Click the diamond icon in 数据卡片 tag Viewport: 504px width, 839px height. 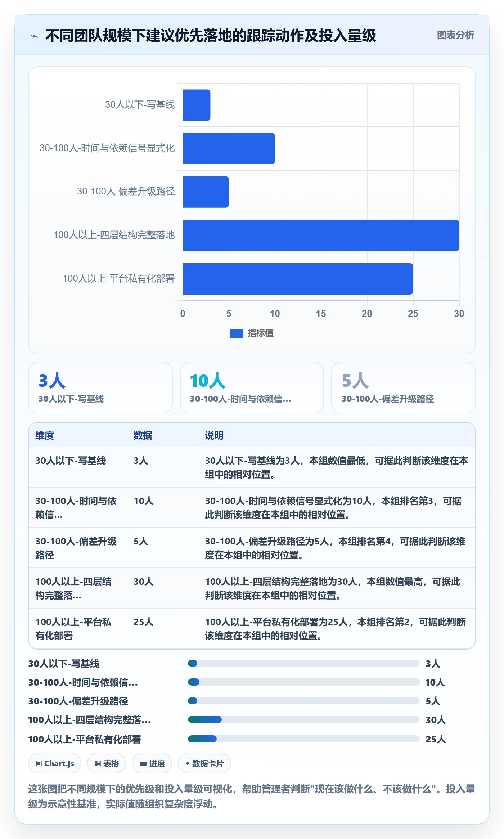tap(188, 763)
